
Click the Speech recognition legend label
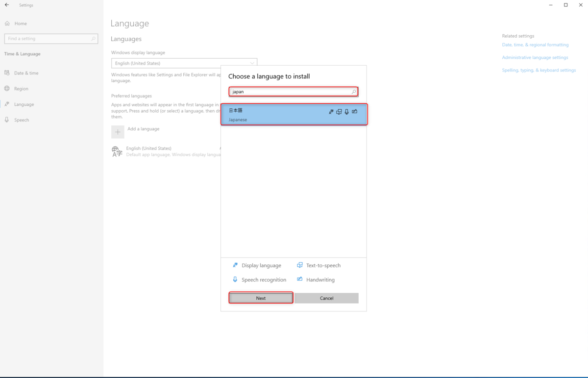click(x=264, y=280)
